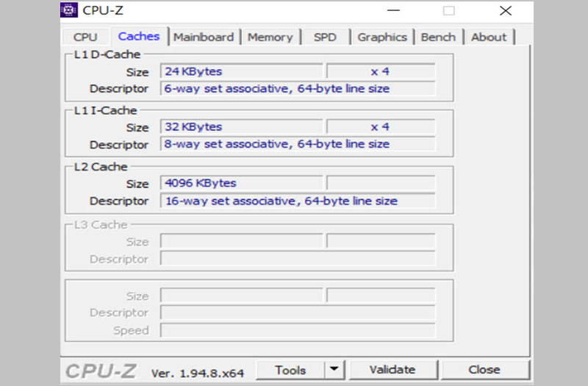Screen dimensions: 588x386
Task: Click the L1 D-Cache size value 24 KBytes
Action: (x=242, y=71)
